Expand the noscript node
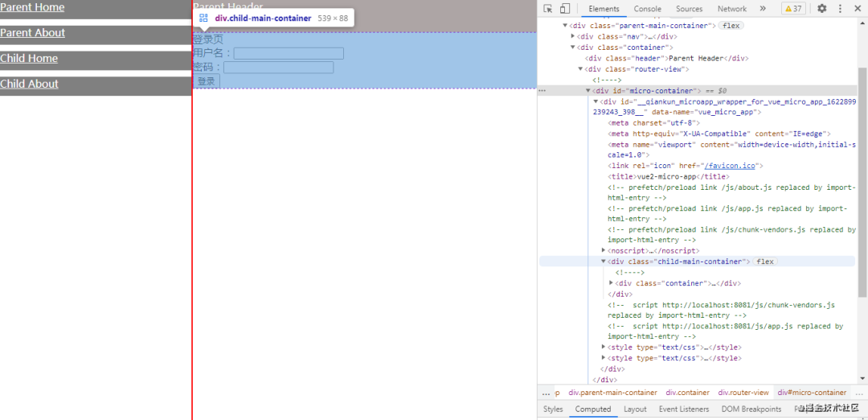 (604, 250)
